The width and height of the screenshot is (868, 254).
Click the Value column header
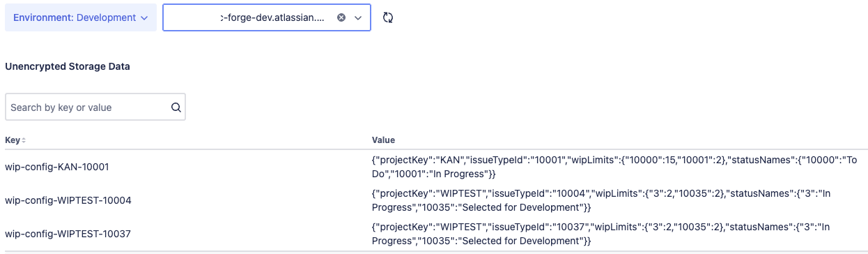383,140
